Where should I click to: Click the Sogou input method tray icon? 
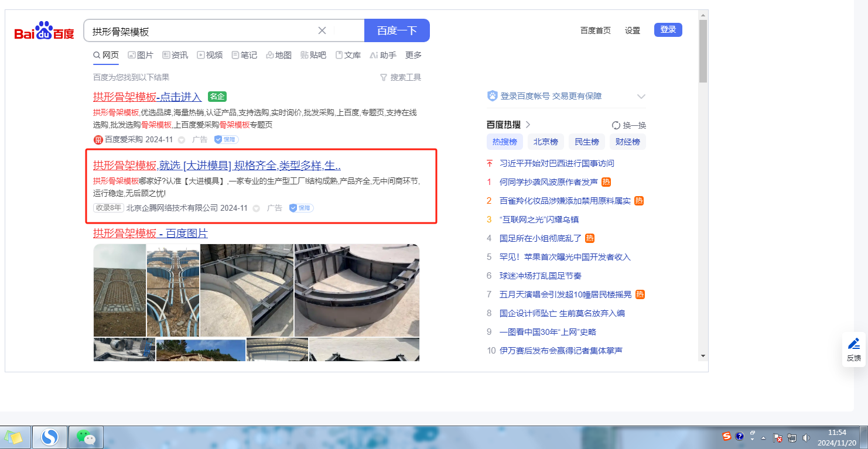[727, 437]
